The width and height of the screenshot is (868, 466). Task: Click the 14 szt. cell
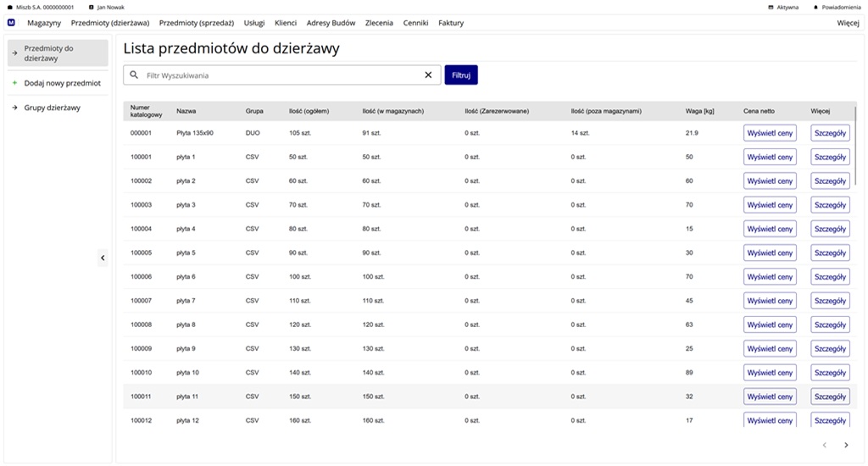580,133
